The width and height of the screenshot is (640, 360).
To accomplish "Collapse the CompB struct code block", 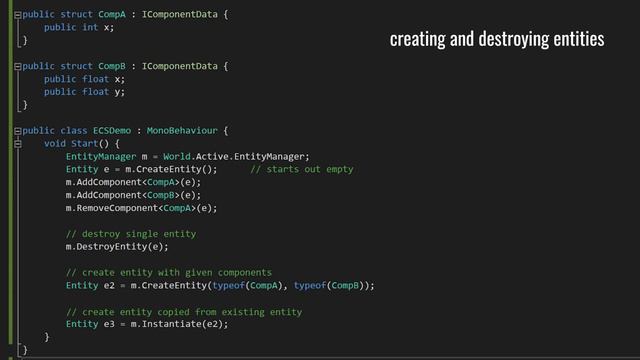I will (18, 67).
